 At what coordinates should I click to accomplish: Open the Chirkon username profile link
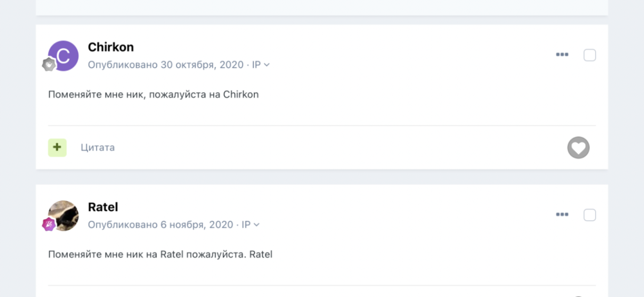(x=111, y=47)
